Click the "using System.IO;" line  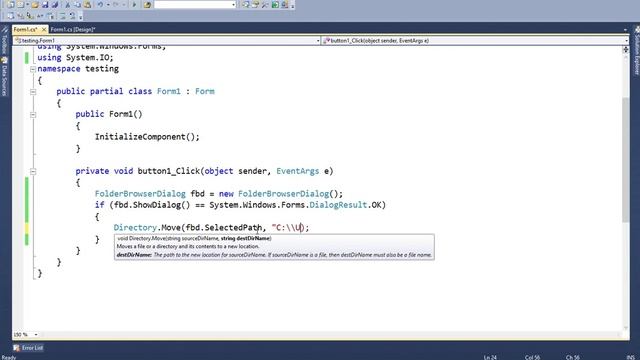click(x=76, y=58)
